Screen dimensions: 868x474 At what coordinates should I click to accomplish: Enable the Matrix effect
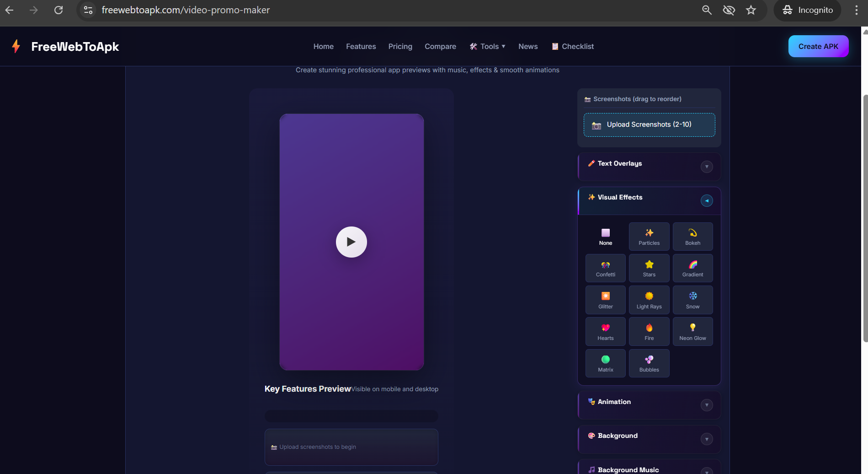pyautogui.click(x=605, y=363)
